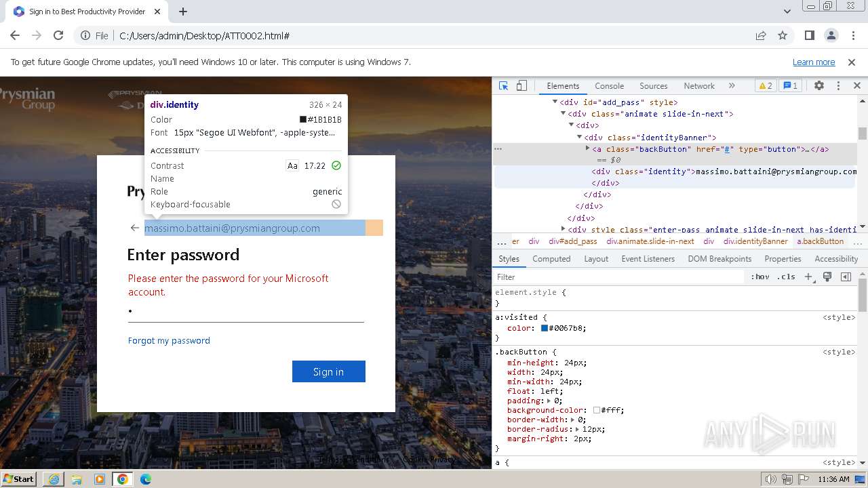This screenshot has width=868, height=488.
Task: Click the #fff background-color swatch
Action: [596, 410]
